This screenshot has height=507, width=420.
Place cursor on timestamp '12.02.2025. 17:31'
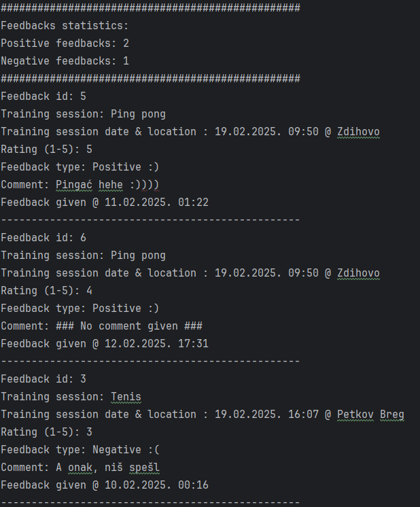pyautogui.click(x=156, y=344)
